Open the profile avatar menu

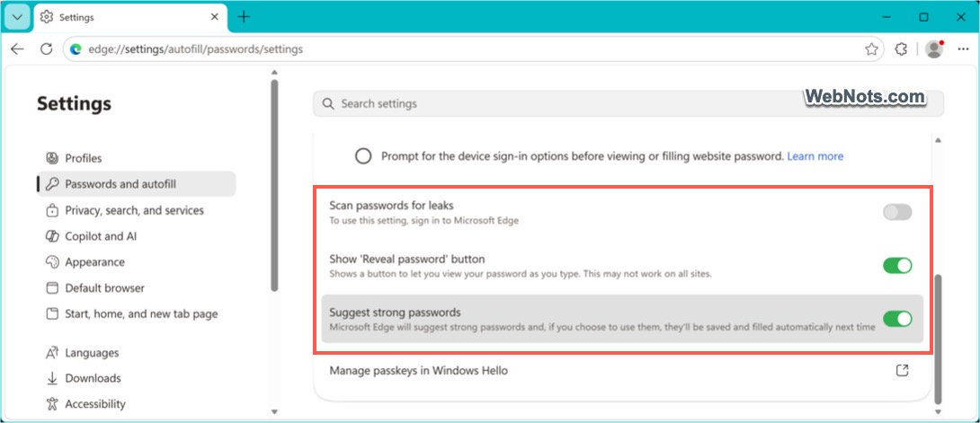coord(934,49)
